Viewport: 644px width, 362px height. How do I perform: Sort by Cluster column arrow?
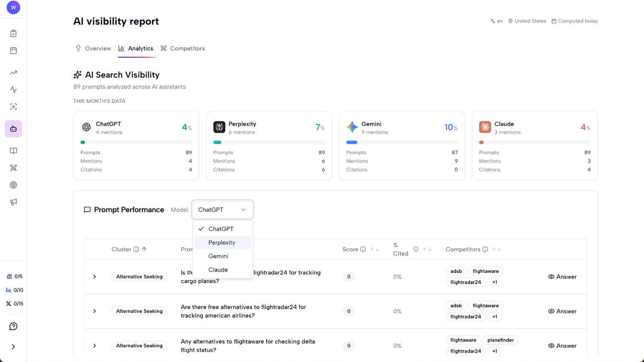coord(144,249)
